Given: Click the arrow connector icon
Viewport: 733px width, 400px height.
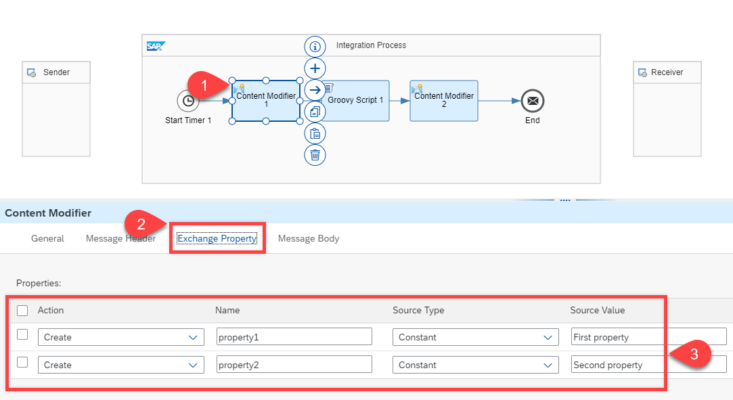Looking at the screenshot, I should [x=315, y=90].
